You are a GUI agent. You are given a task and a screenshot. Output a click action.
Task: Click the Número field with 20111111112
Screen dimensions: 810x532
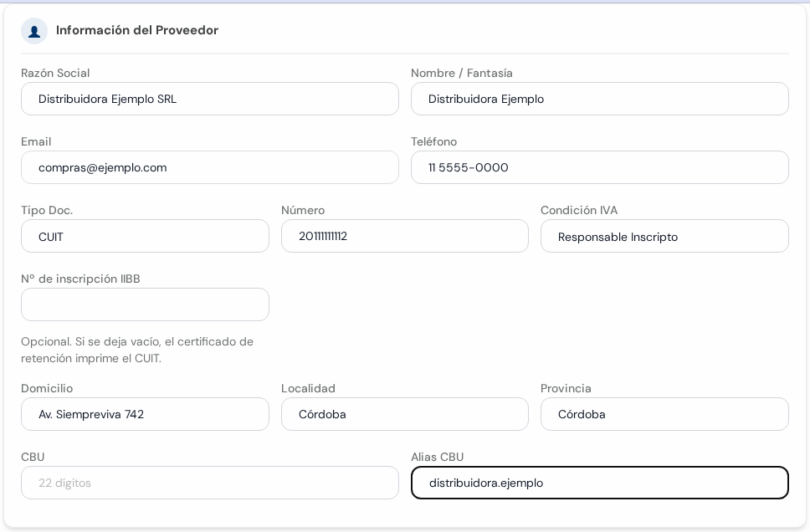click(x=405, y=236)
